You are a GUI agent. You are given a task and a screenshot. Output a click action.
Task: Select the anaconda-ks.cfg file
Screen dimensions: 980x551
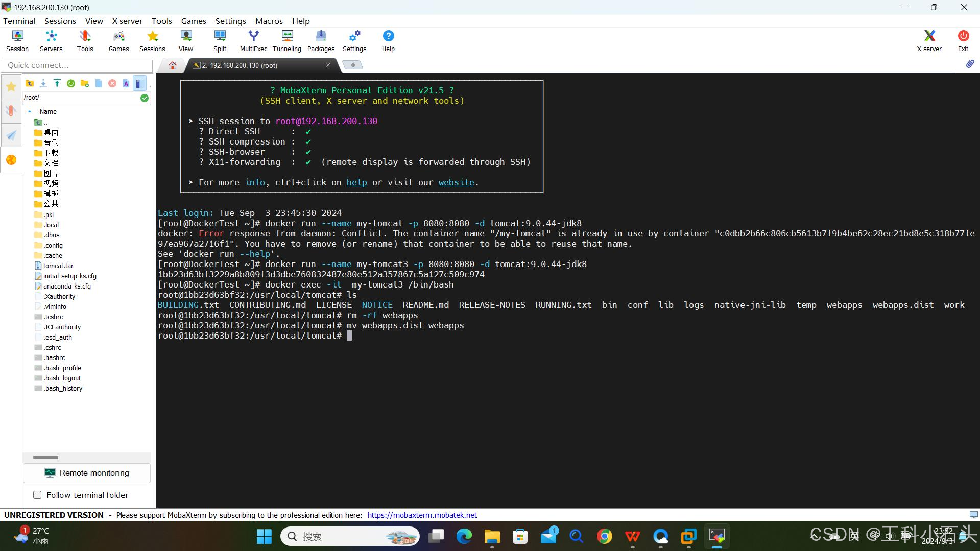(67, 286)
